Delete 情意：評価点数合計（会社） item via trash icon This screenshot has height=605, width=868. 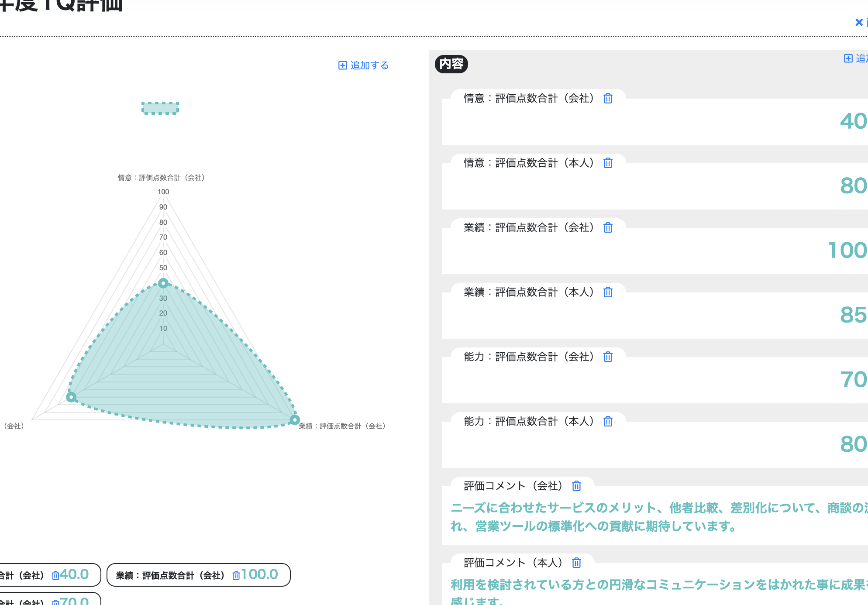point(608,99)
